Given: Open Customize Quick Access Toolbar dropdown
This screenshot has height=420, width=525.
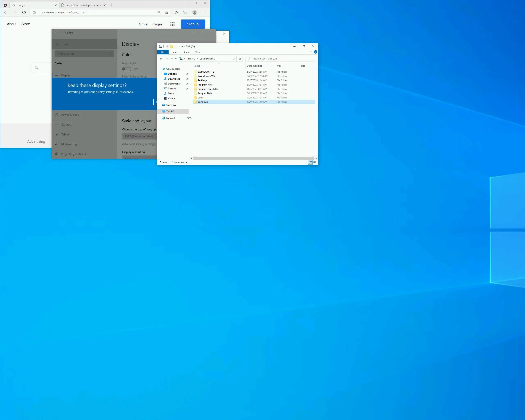Looking at the screenshot, I should [x=175, y=47].
